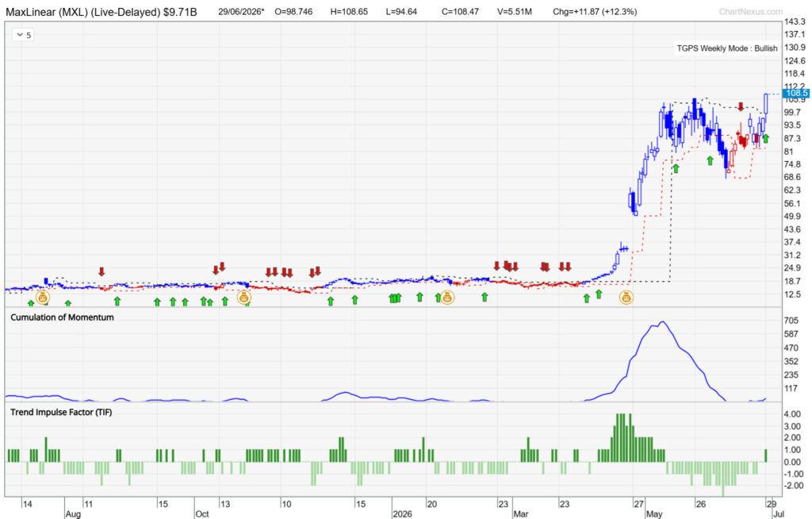Click the 124.6 price axis label
The image size is (812, 519).
(795, 60)
